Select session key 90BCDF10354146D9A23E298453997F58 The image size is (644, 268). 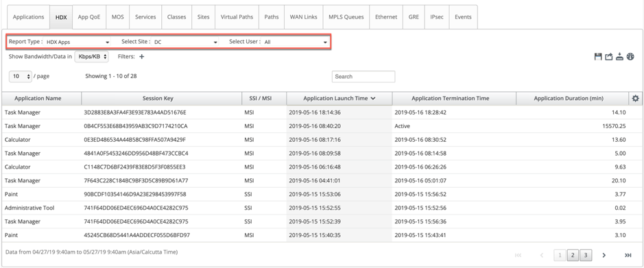tap(134, 194)
